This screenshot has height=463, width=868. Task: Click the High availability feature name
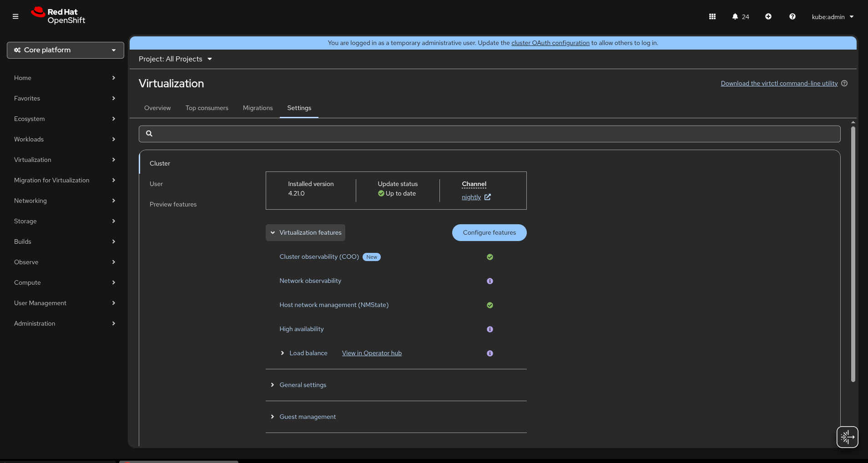pyautogui.click(x=302, y=329)
